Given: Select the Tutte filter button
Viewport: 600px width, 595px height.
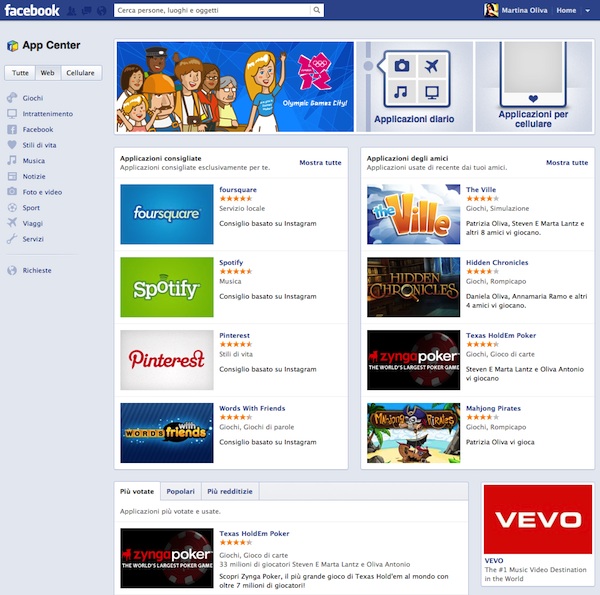Looking at the screenshot, I should 20,73.
